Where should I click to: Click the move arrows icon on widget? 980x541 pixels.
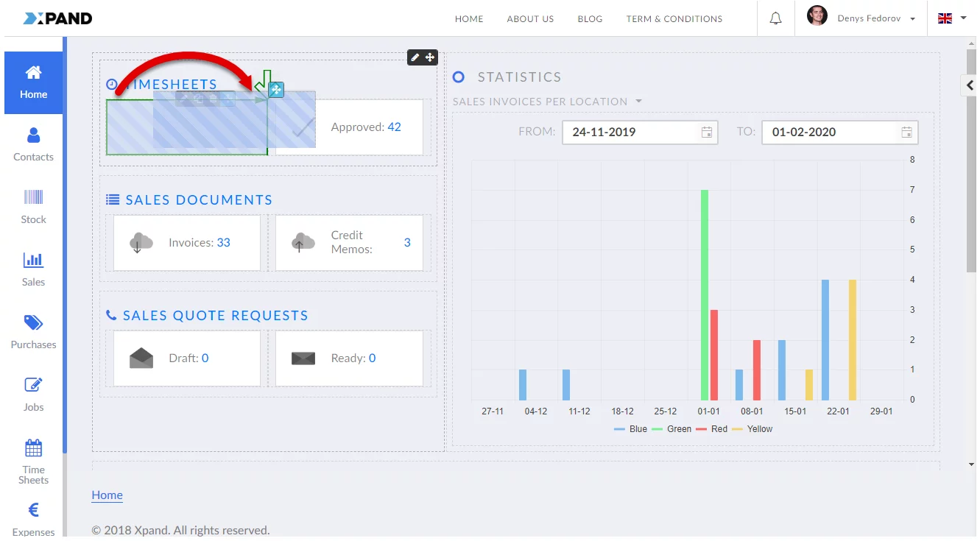pyautogui.click(x=430, y=57)
